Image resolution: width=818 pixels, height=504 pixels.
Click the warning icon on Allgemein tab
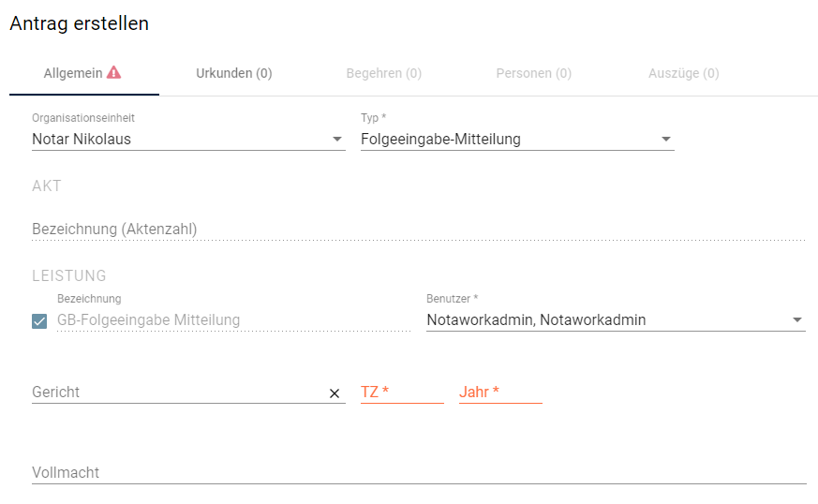113,72
